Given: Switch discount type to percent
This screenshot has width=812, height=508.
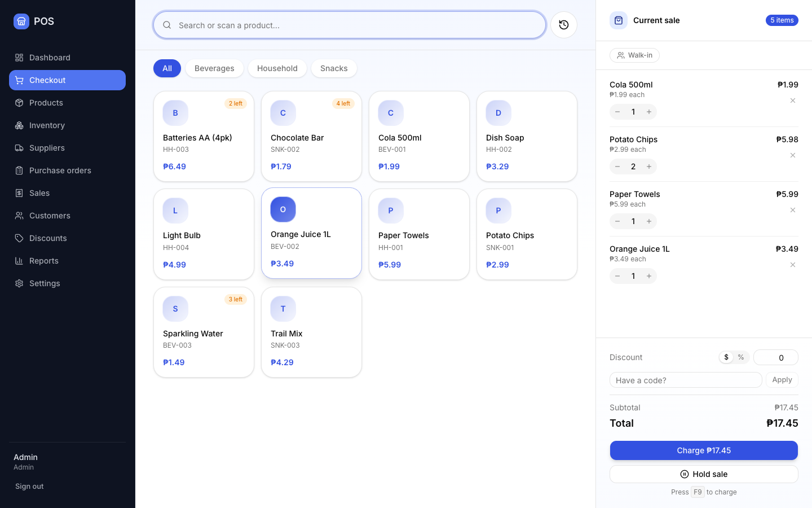Looking at the screenshot, I should pyautogui.click(x=741, y=357).
